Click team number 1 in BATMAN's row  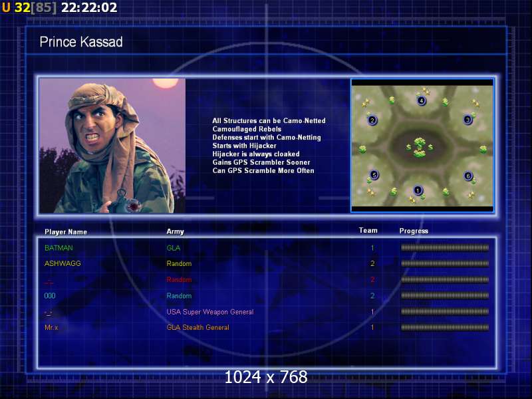coord(372,247)
